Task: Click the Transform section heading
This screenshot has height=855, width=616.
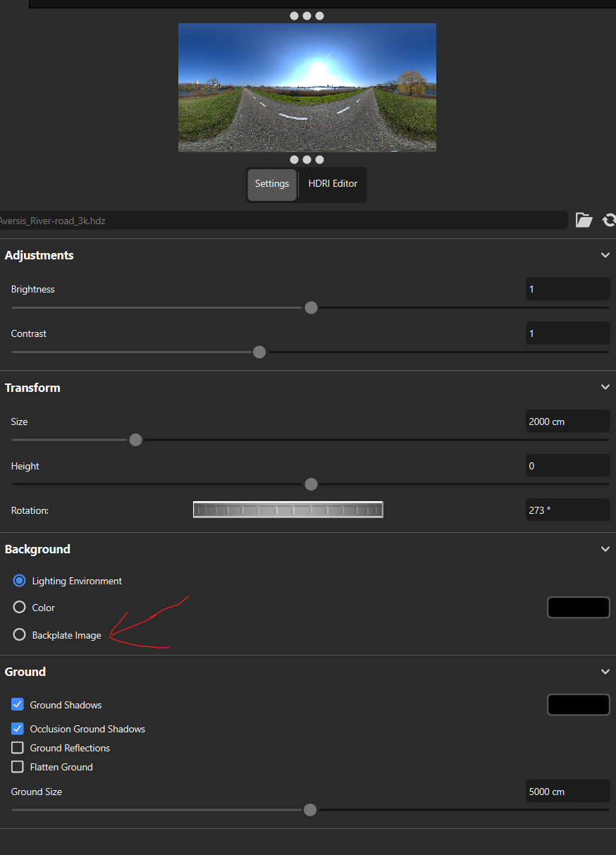Action: [32, 388]
